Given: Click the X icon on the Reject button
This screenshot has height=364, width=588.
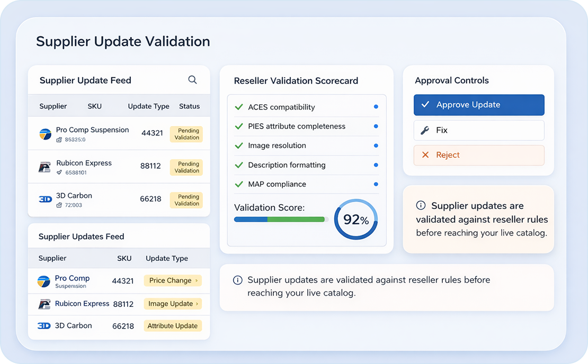Looking at the screenshot, I should click(x=425, y=155).
